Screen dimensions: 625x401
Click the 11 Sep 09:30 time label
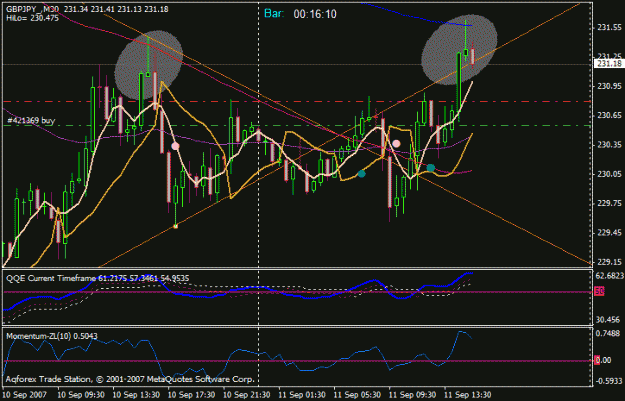coord(412,395)
